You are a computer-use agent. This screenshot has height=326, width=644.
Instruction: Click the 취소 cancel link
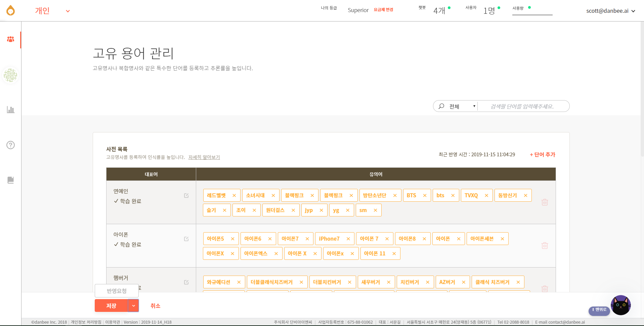click(x=155, y=306)
